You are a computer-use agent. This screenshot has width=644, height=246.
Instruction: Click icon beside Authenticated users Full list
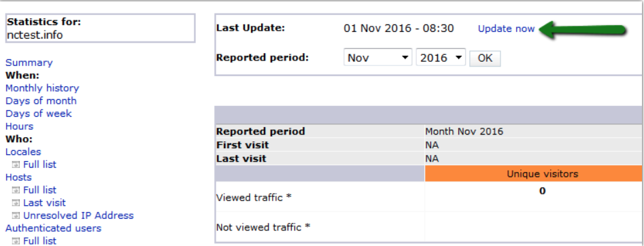[16, 241]
